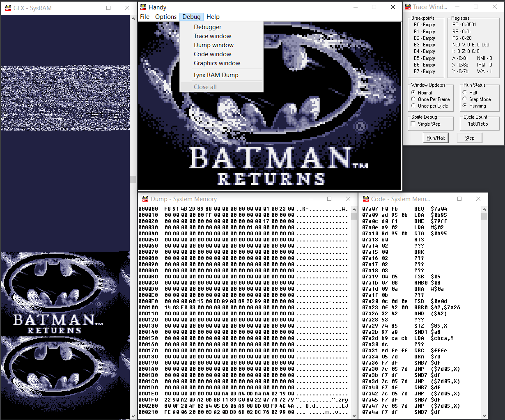The image size is (505, 420).
Task: Open the File menu in Handy
Action: pos(145,17)
